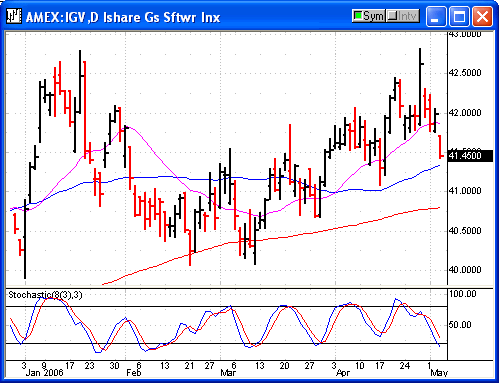Click the 43.0000 price axis label
499x383 pixels.
tap(465, 34)
